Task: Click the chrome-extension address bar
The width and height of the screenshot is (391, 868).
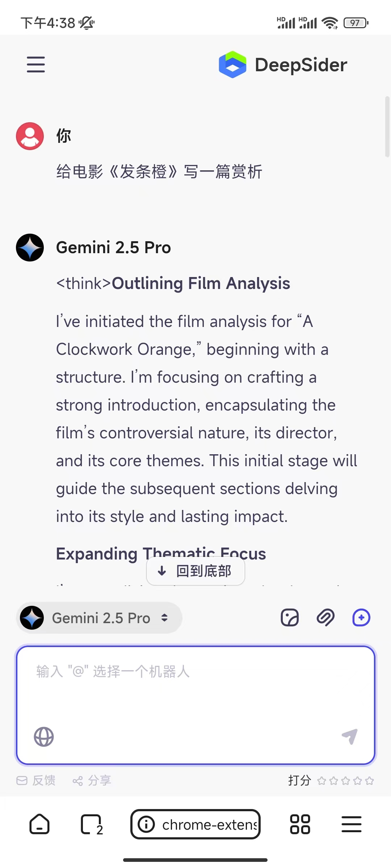Action: pyautogui.click(x=195, y=825)
